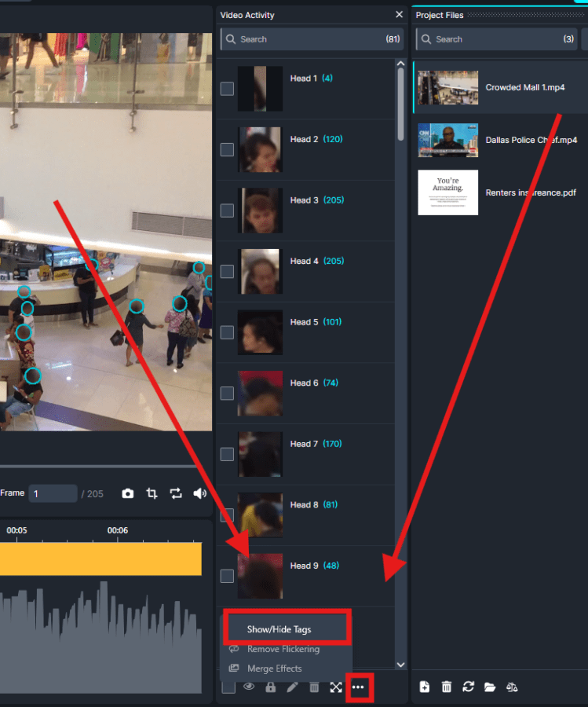Click the expand arrows icon in Video Activity
The height and width of the screenshot is (707, 588).
point(336,687)
